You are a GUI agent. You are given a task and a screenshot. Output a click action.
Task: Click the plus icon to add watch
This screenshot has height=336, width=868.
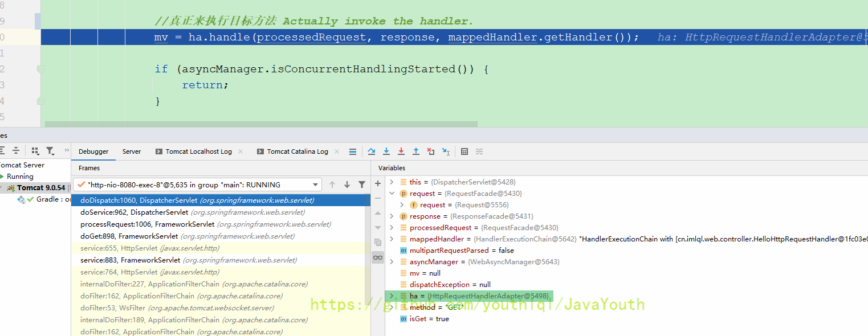pyautogui.click(x=378, y=183)
